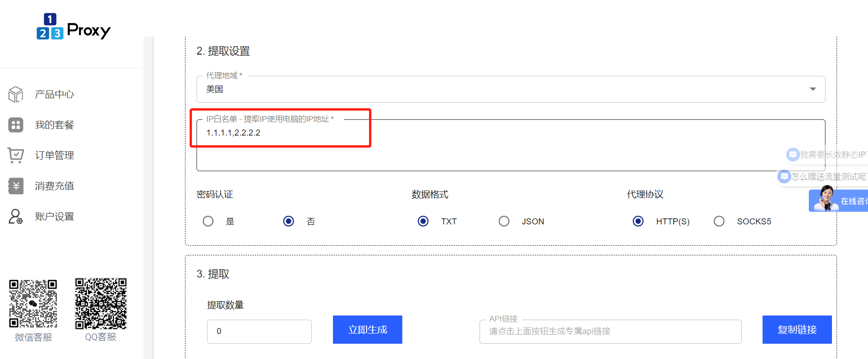Image resolution: width=868 pixels, height=359 pixels.
Task: Click the QQ customer service QR code
Action: pyautogui.click(x=101, y=303)
